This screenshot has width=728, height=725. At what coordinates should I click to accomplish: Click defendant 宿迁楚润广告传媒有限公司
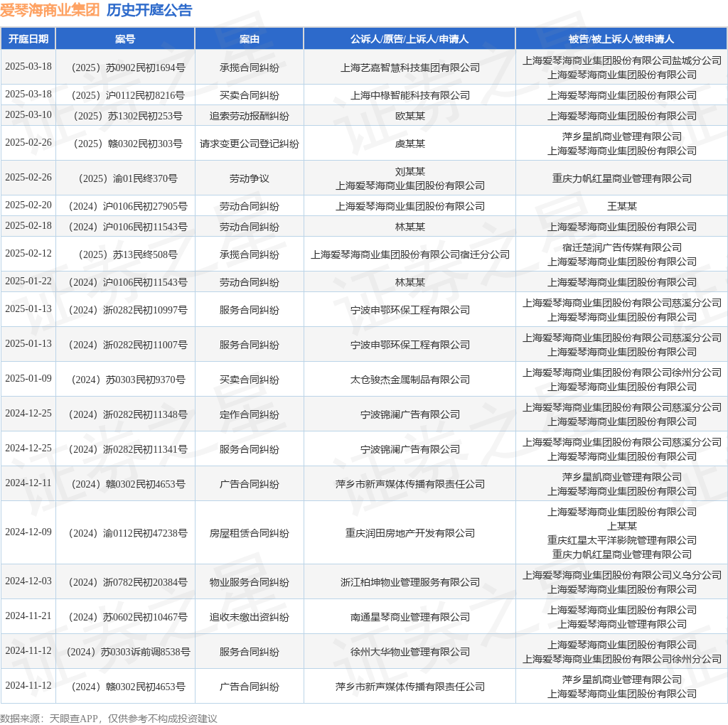pyautogui.click(x=622, y=248)
